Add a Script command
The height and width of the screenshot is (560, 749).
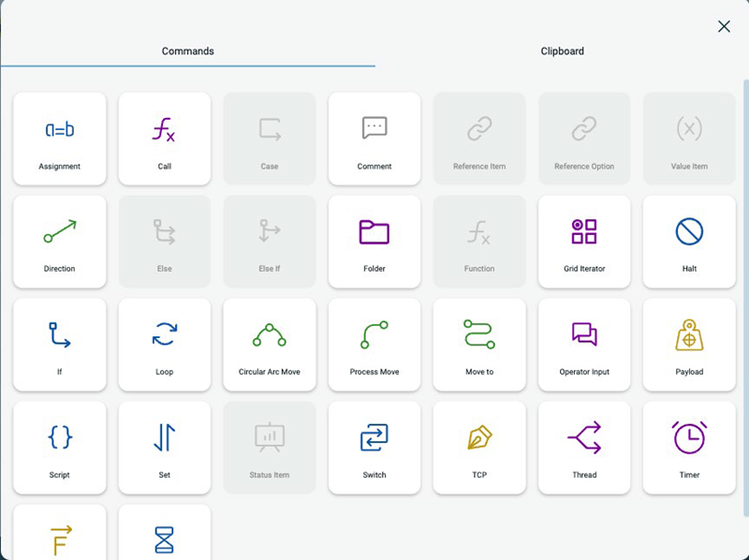point(60,448)
